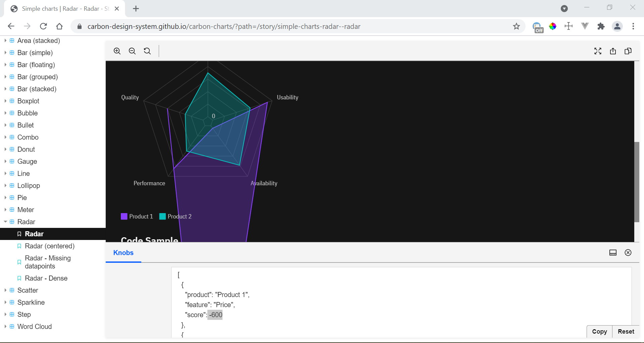The height and width of the screenshot is (343, 644).
Task: Toggle the Product 1 series in the legend
Action: [136, 216]
